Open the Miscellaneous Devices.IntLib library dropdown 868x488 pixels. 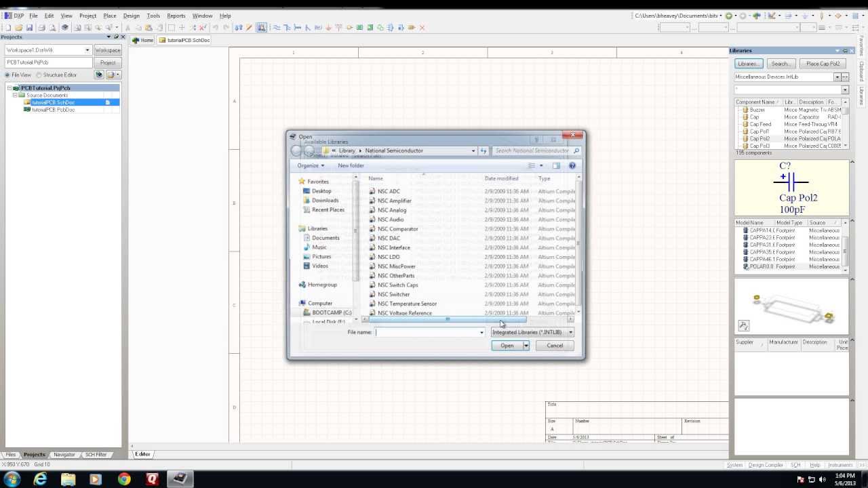coord(837,77)
